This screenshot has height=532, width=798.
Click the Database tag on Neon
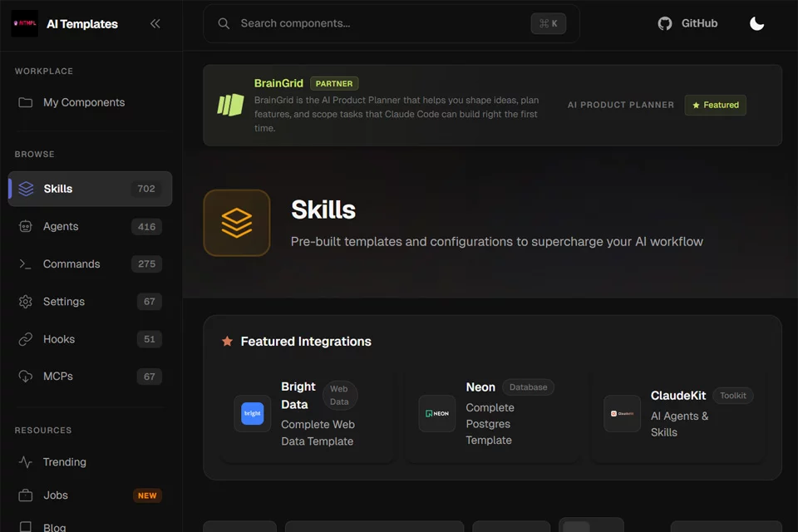pyautogui.click(x=529, y=387)
